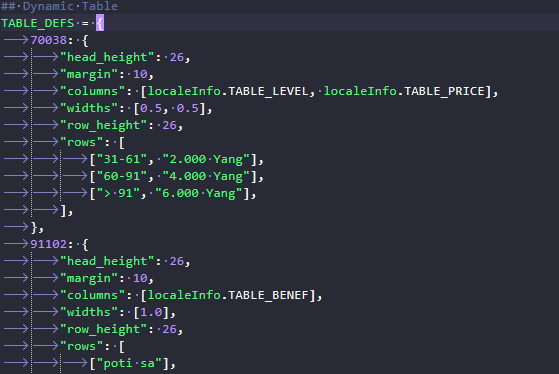Click the "2.000 Yang" string
559x374 pixels.
tap(206, 159)
